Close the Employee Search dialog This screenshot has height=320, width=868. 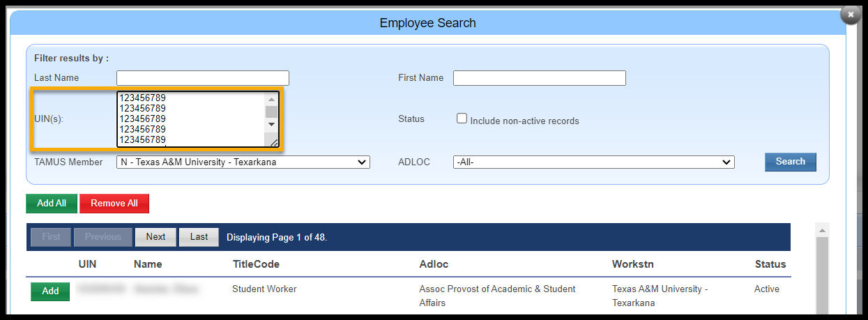[850, 15]
